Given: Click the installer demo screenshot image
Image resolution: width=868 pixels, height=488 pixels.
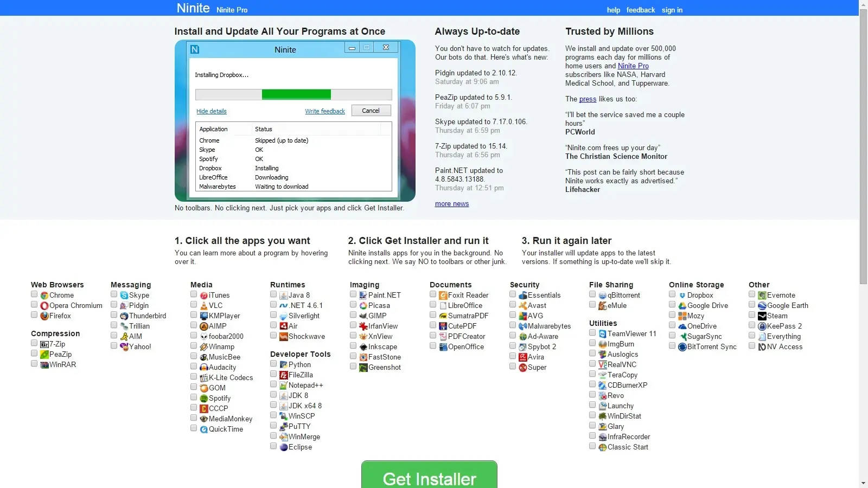Looking at the screenshot, I should click(x=295, y=120).
